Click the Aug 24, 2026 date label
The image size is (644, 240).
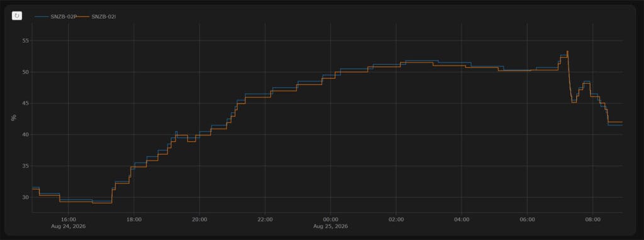(68, 226)
